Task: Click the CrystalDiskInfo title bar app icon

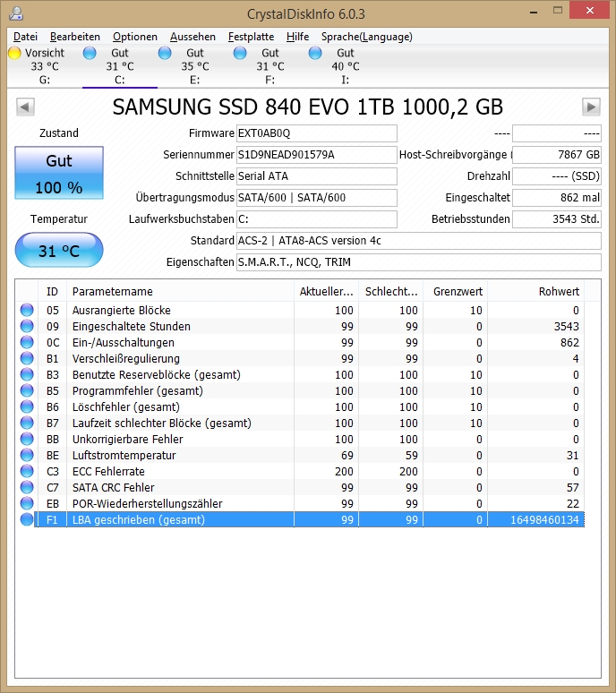Action: 16,13
